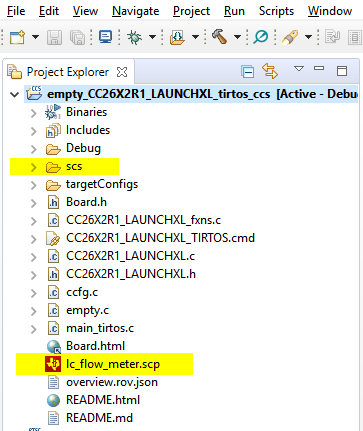Open the Project menu
This screenshot has width=363, height=431.
tap(191, 11)
